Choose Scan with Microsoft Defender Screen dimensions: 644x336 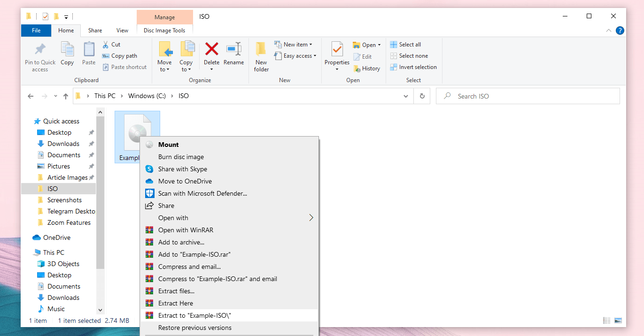coord(229,193)
